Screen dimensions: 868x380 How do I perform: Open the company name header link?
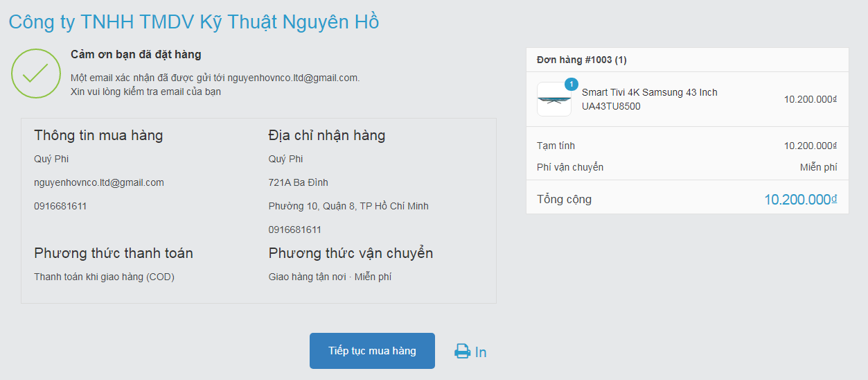[194, 22]
